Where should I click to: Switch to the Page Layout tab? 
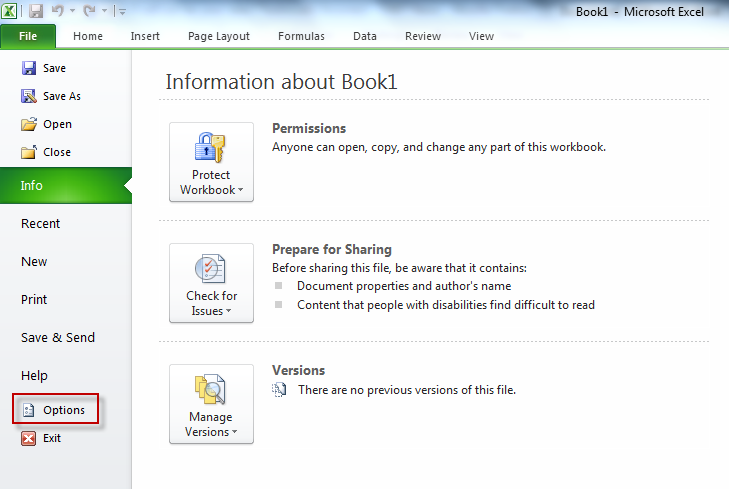point(219,36)
